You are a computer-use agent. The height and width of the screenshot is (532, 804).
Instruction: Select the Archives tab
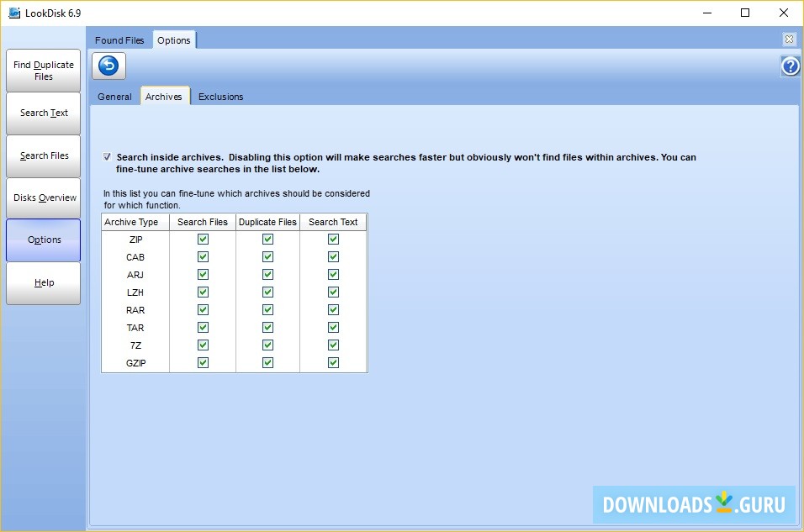[x=163, y=97]
